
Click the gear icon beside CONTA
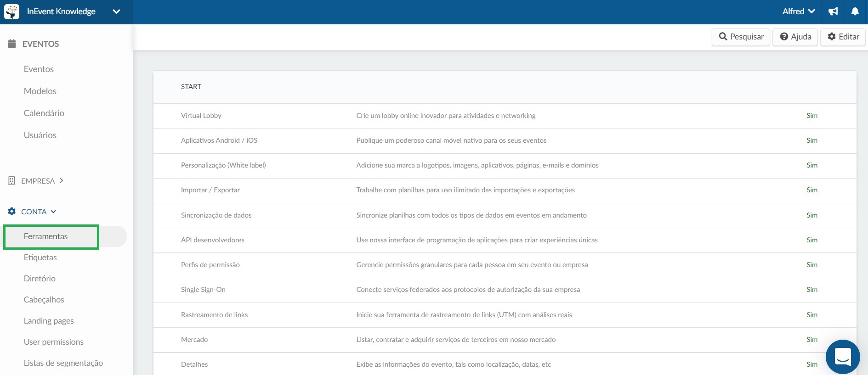pos(12,212)
